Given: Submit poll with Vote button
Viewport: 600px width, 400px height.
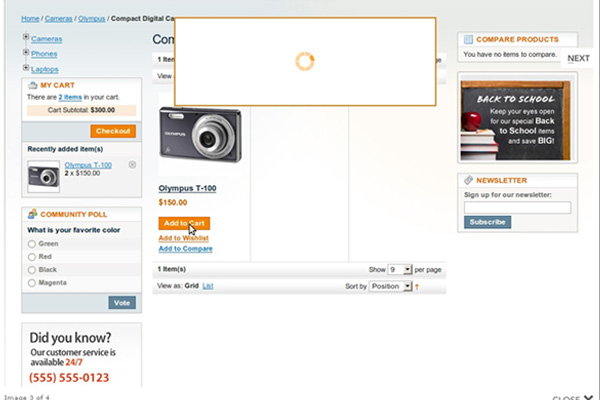Looking at the screenshot, I should [x=122, y=303].
